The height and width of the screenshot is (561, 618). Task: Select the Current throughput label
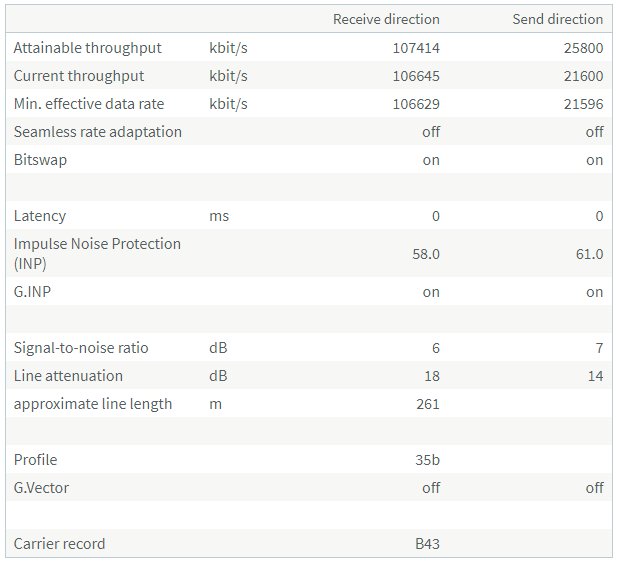[x=79, y=76]
